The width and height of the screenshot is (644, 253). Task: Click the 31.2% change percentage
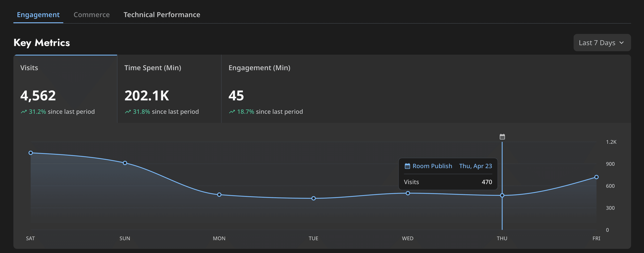(38, 112)
